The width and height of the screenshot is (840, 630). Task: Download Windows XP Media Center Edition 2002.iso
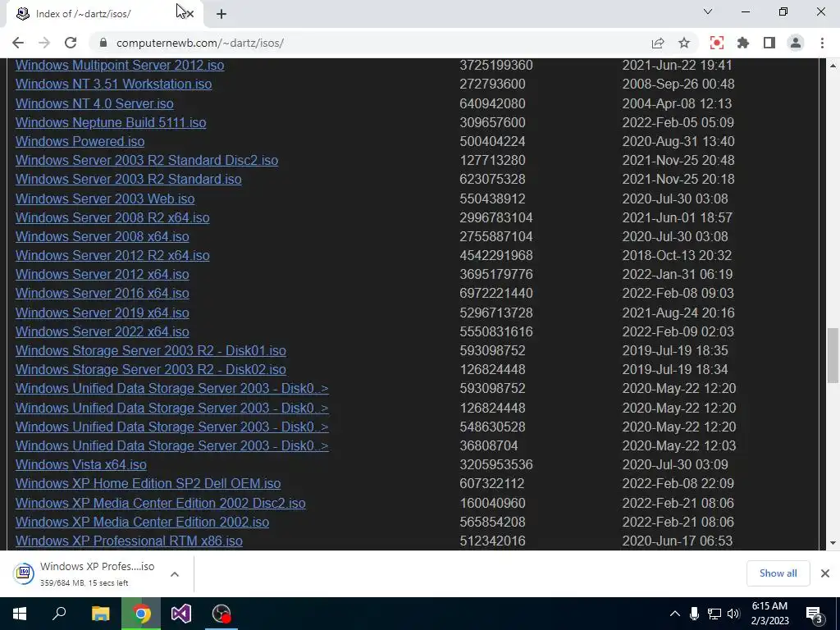(143, 522)
